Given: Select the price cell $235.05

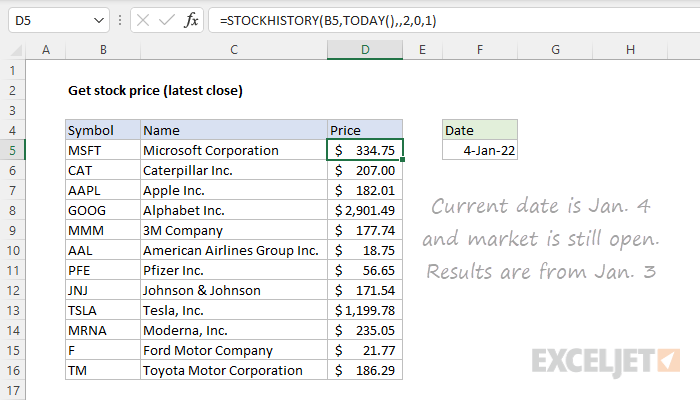Looking at the screenshot, I should click(365, 330).
